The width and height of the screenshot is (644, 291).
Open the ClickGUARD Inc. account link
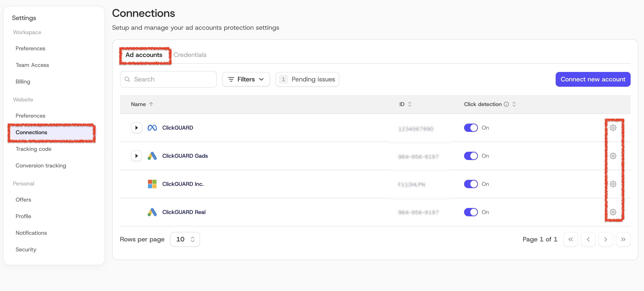click(183, 184)
